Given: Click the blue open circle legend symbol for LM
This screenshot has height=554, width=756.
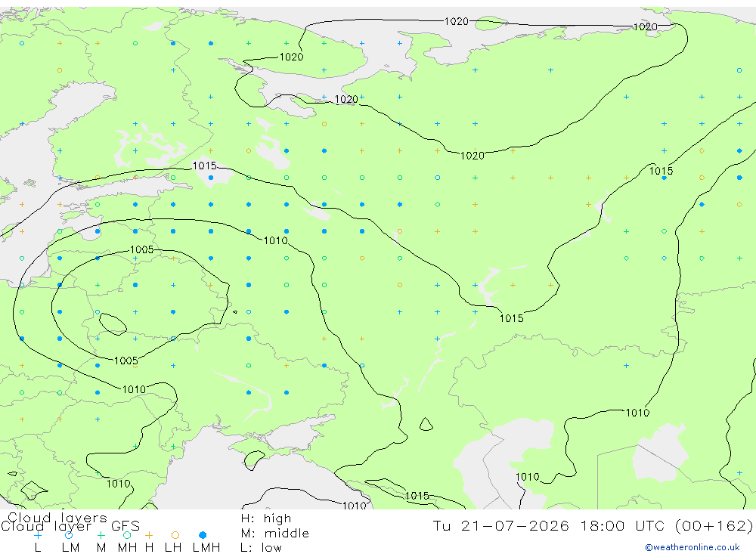Looking at the screenshot, I should (x=69, y=535).
